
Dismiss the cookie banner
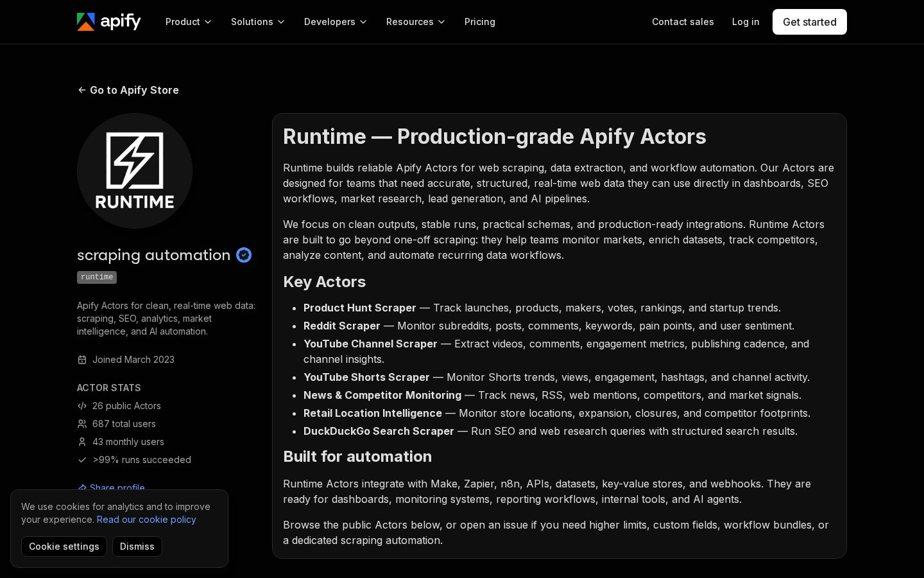137,547
